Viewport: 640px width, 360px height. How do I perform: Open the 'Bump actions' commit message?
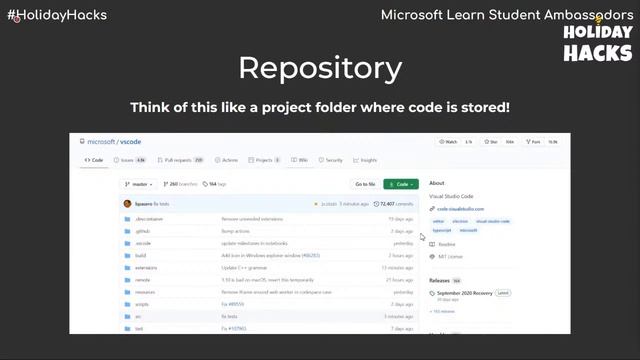[x=236, y=231]
